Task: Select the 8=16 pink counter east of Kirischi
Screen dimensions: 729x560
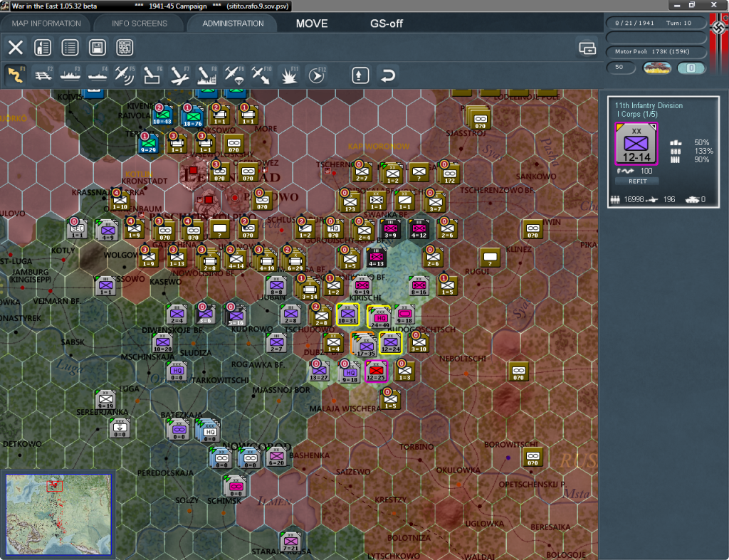Action: click(419, 286)
